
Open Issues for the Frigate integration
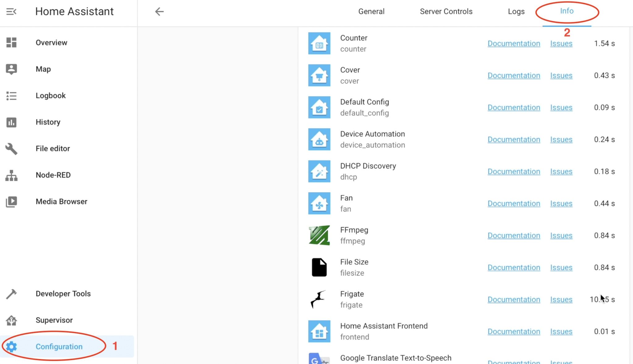[561, 299]
